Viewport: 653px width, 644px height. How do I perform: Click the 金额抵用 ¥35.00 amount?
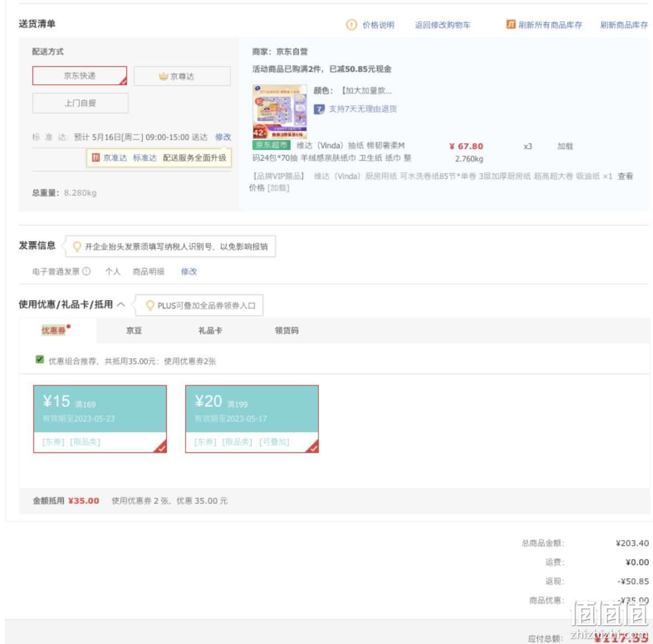point(84,501)
